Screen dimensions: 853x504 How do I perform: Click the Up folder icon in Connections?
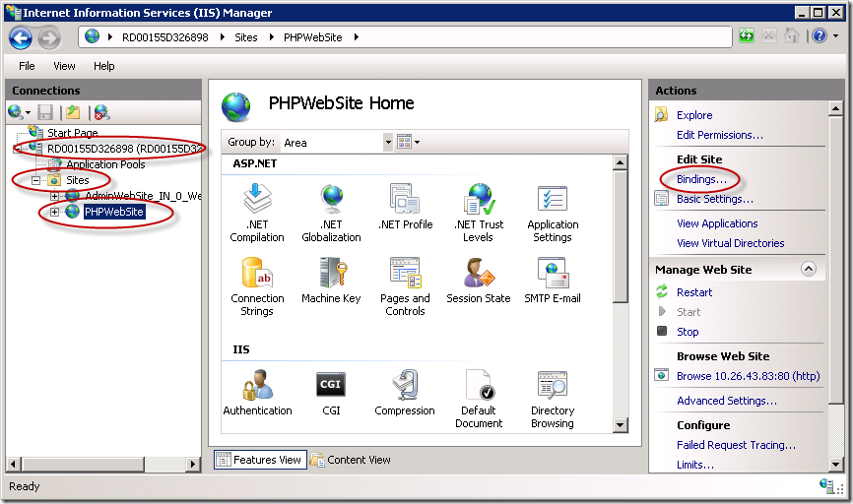pos(73,112)
